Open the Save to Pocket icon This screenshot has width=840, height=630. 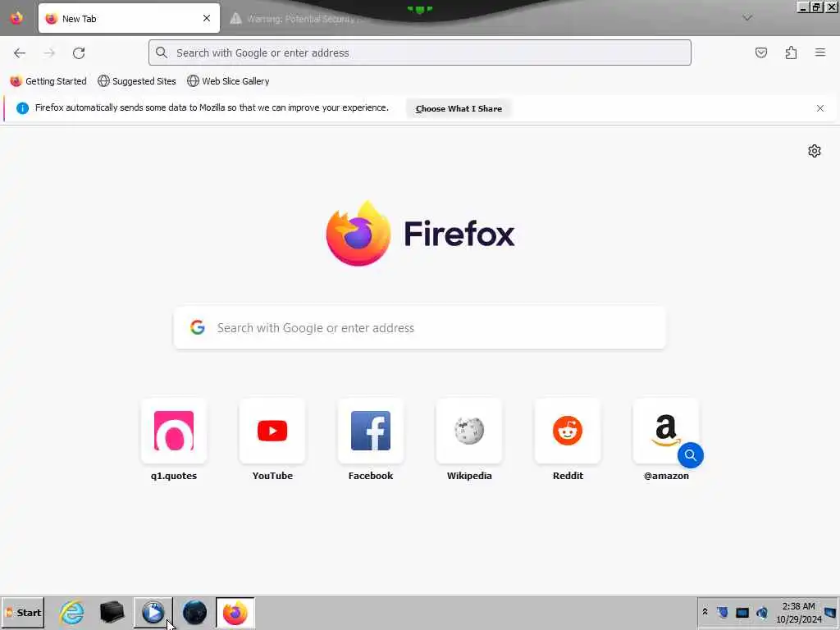760,52
